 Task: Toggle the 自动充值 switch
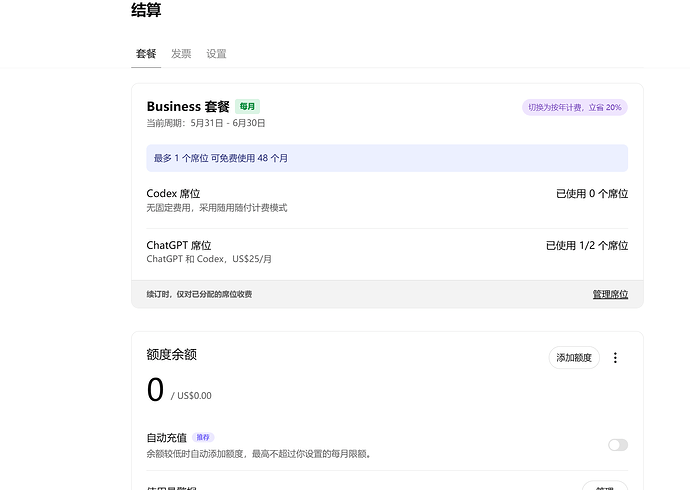click(x=618, y=445)
